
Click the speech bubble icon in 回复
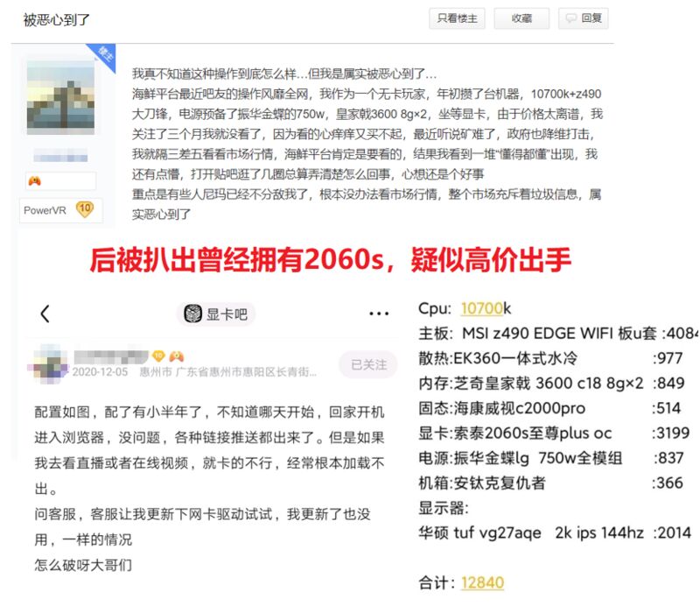click(x=571, y=18)
